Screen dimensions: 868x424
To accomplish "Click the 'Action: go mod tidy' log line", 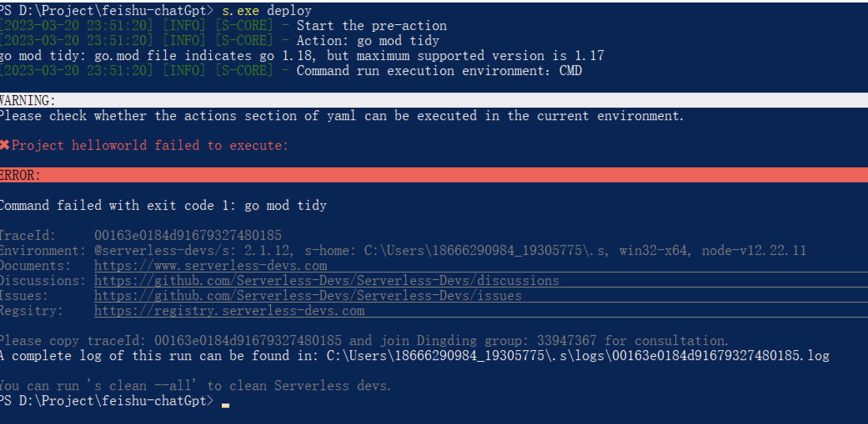I will point(368,40).
